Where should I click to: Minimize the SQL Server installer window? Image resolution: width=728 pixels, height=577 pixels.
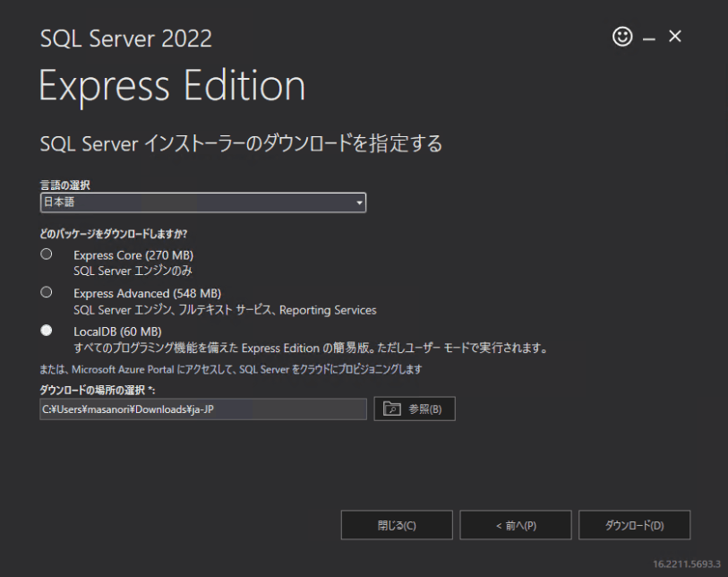coord(648,39)
